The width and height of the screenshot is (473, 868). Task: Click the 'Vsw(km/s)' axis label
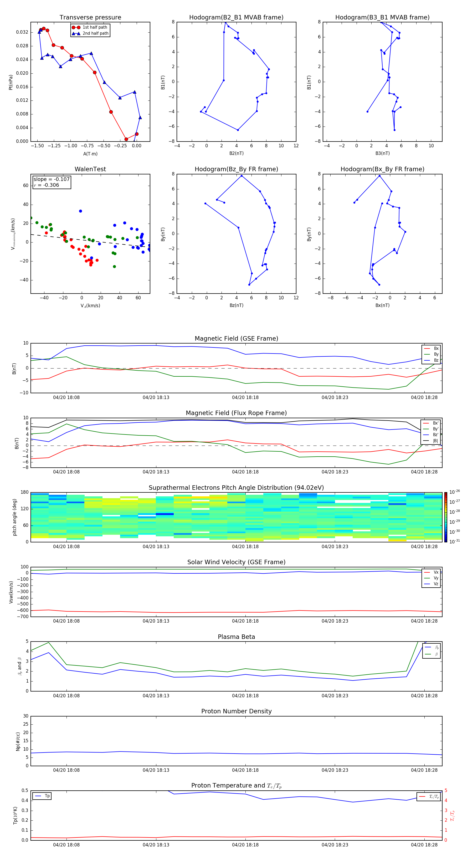[11, 592]
